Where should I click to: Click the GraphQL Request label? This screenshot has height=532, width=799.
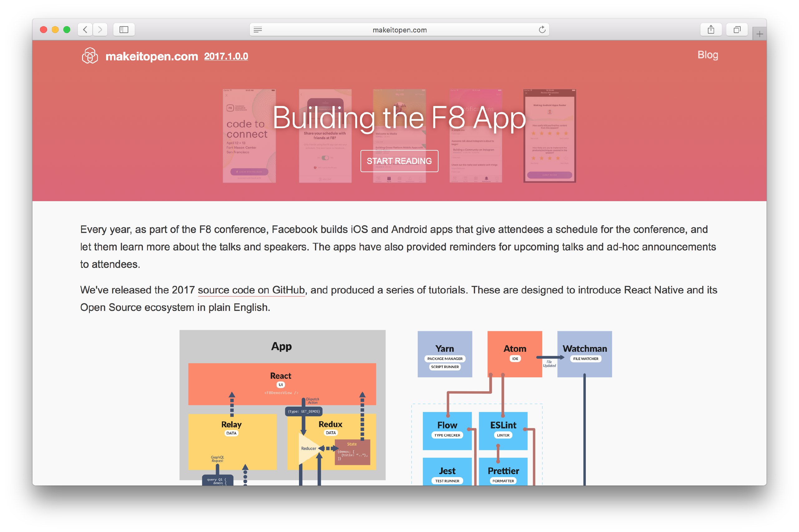click(217, 459)
